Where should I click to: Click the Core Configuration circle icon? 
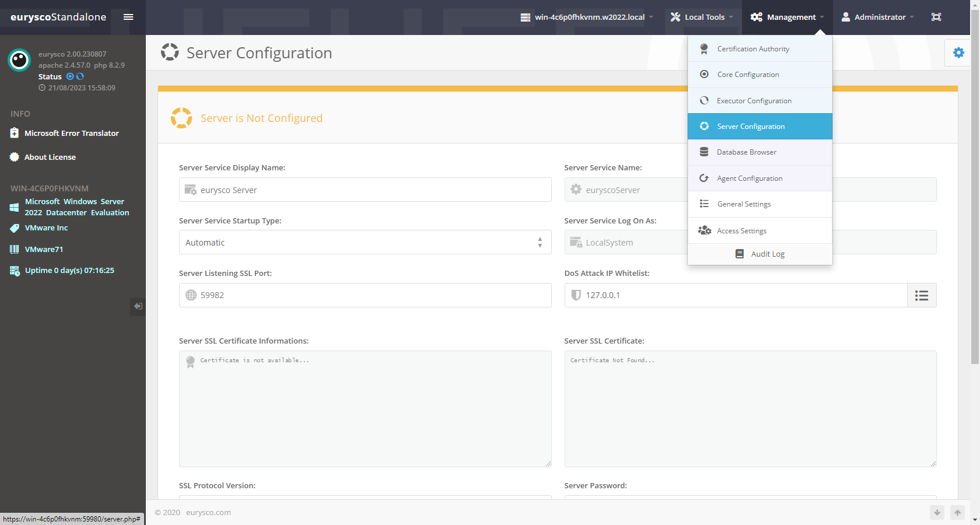pos(704,74)
